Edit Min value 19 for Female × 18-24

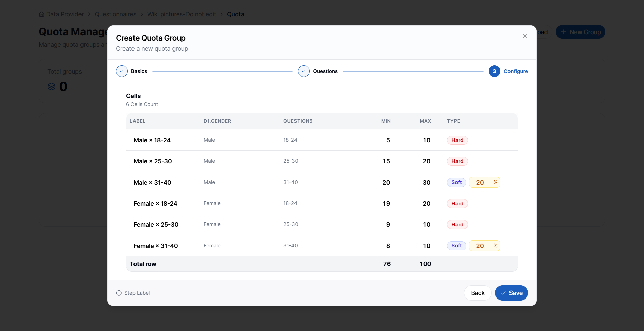coord(386,204)
